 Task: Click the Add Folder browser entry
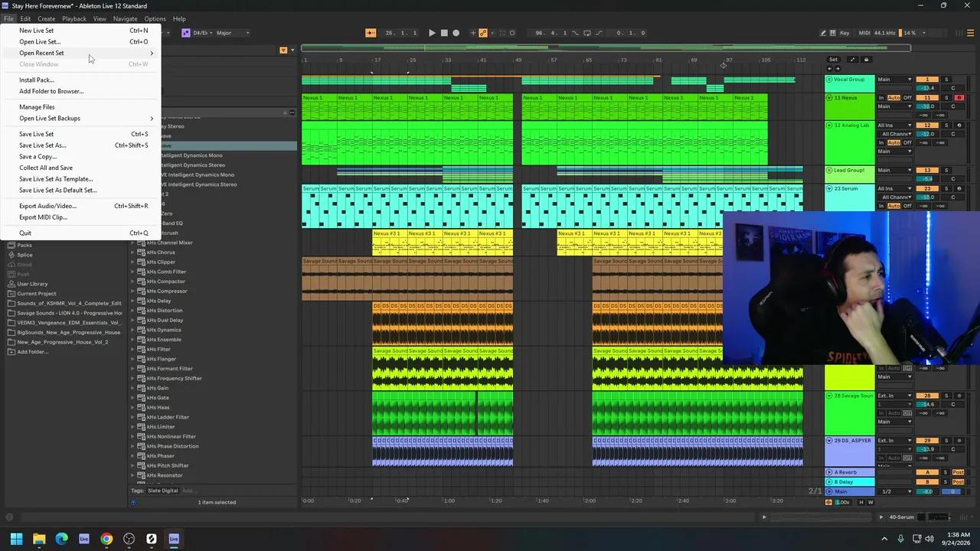tap(32, 352)
